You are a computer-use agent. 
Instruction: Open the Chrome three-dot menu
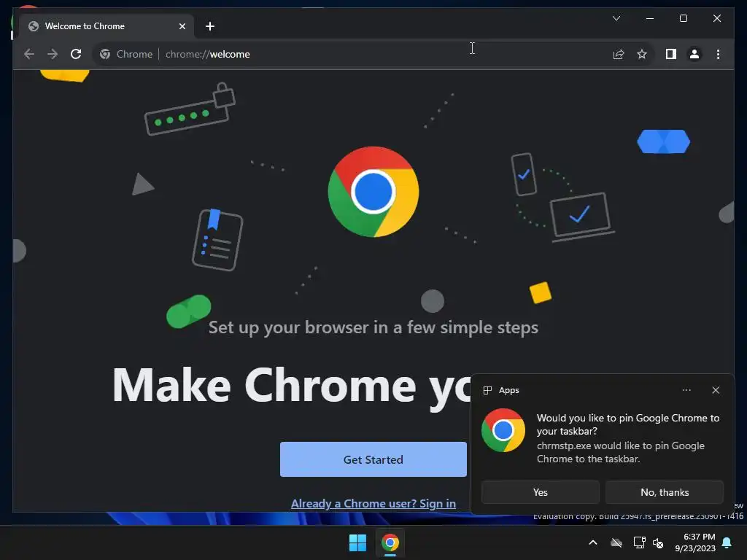coord(718,54)
